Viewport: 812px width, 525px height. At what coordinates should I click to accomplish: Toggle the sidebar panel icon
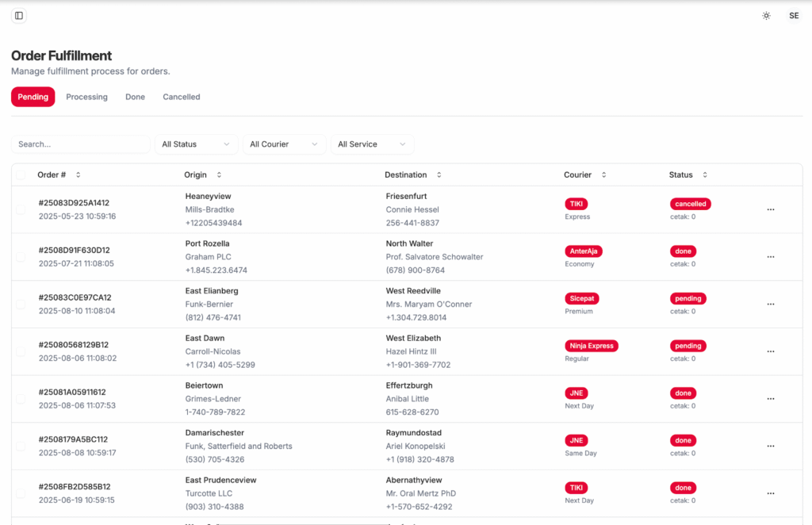coord(19,16)
